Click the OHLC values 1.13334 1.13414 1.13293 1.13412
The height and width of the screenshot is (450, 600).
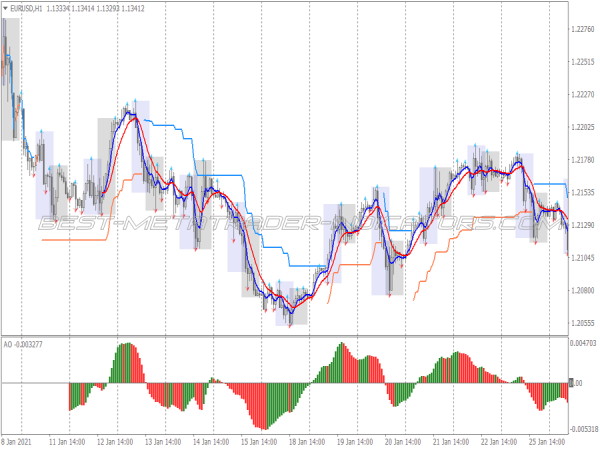(x=95, y=8)
